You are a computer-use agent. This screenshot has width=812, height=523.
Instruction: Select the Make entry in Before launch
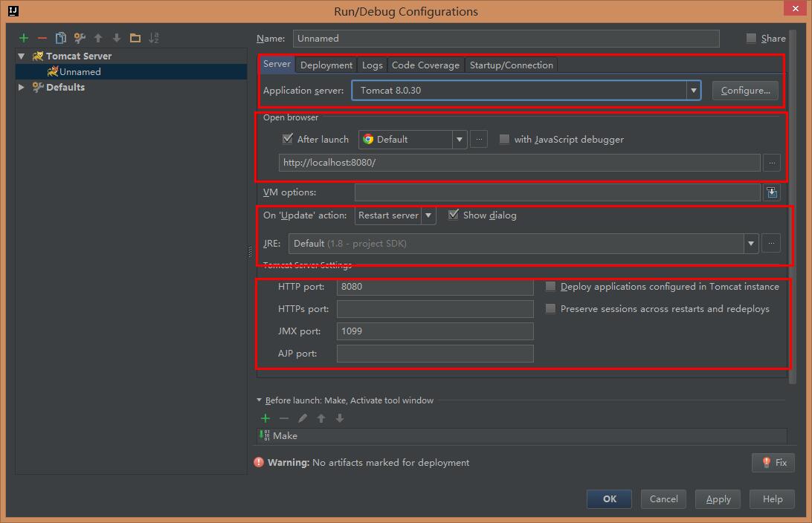[x=522, y=435]
